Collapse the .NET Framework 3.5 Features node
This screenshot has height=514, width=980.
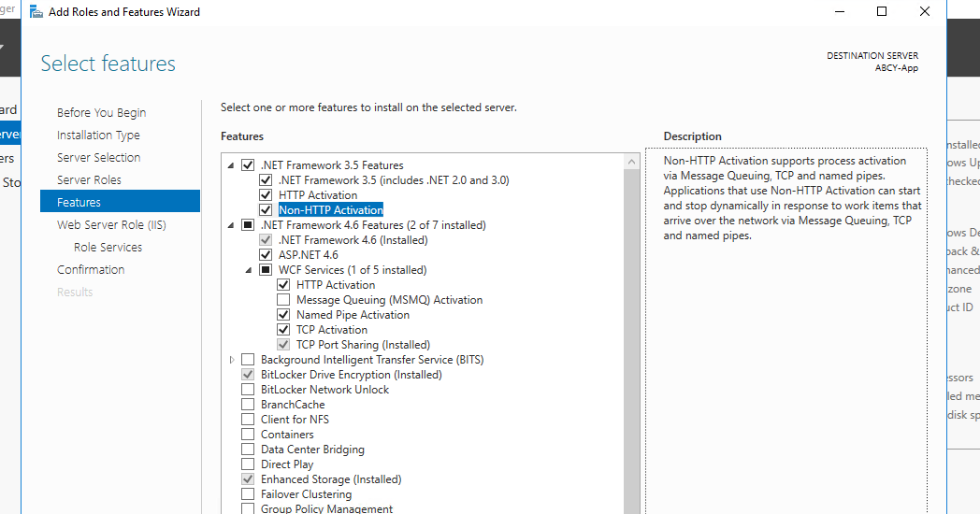pos(231,165)
